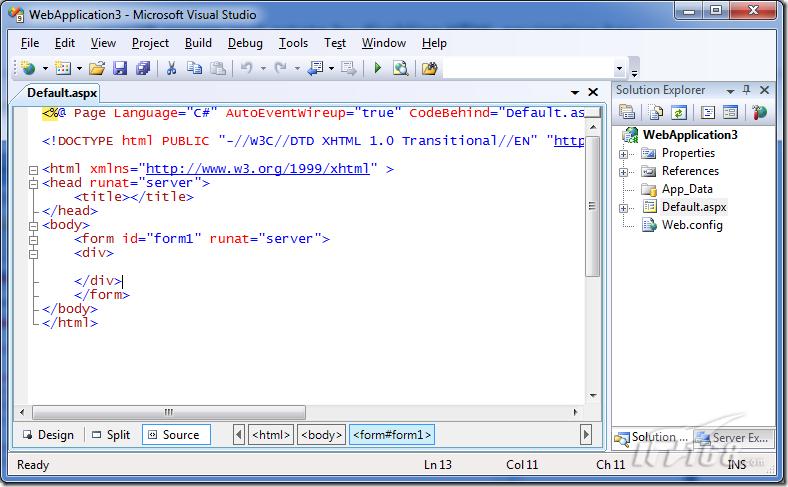
Task: Pin the Solution Explorer panel
Action: click(746, 90)
